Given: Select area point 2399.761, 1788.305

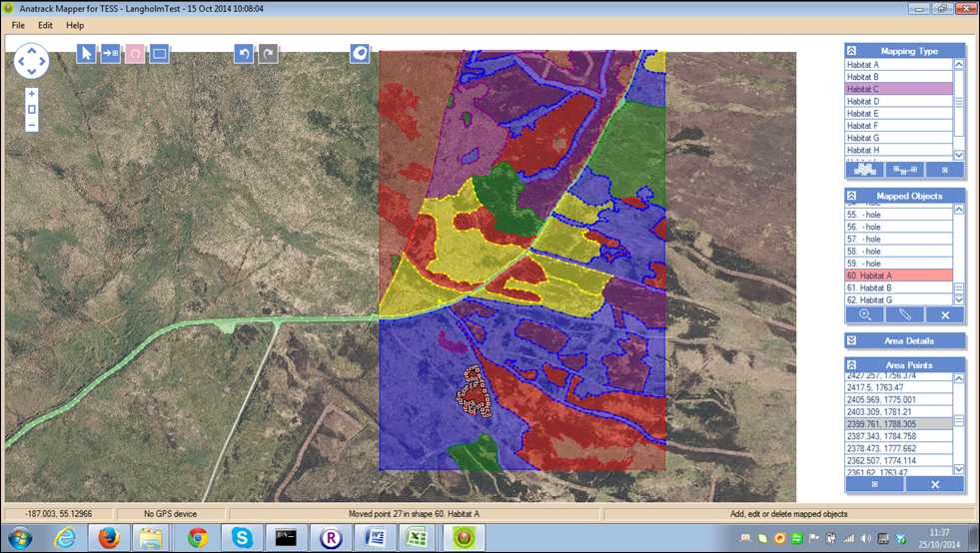Looking at the screenshot, I should 899,423.
